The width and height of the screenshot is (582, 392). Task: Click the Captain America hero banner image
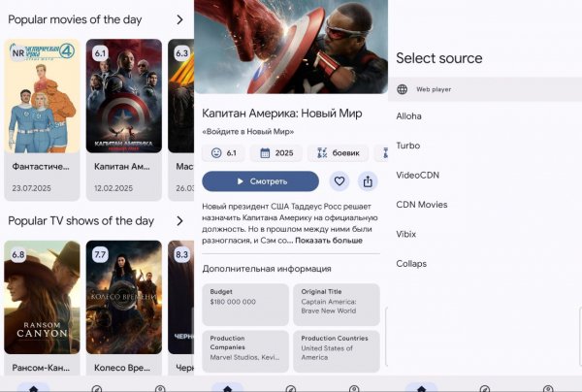(291, 47)
